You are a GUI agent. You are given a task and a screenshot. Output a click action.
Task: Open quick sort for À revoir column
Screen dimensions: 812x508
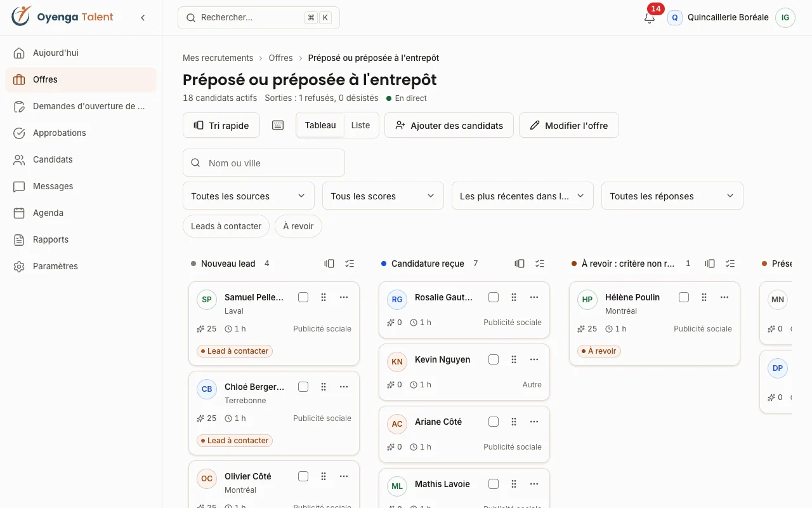[710, 264]
